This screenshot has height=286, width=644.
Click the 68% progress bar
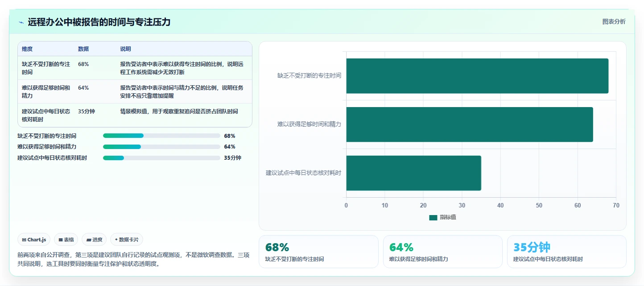pos(161,136)
